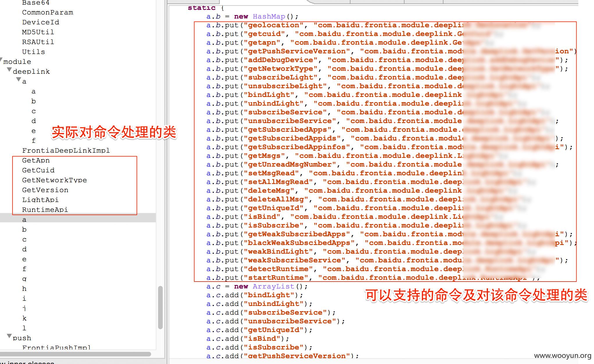This screenshot has width=594, height=364.
Task: Click the "getWeakSubscribedApps" string literal
Action: 297,234
